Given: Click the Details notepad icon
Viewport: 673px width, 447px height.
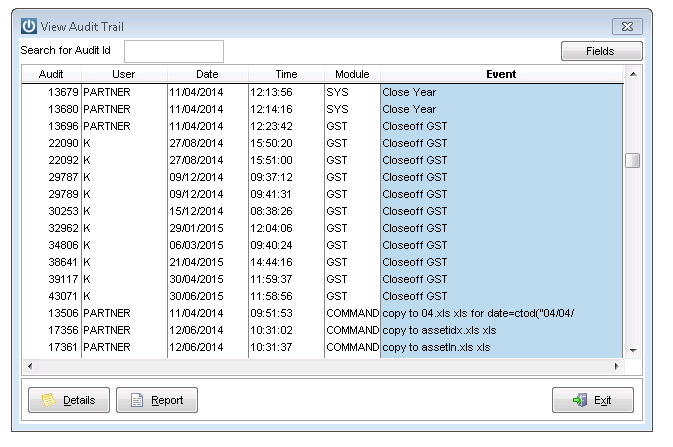Looking at the screenshot, I should click(x=49, y=400).
